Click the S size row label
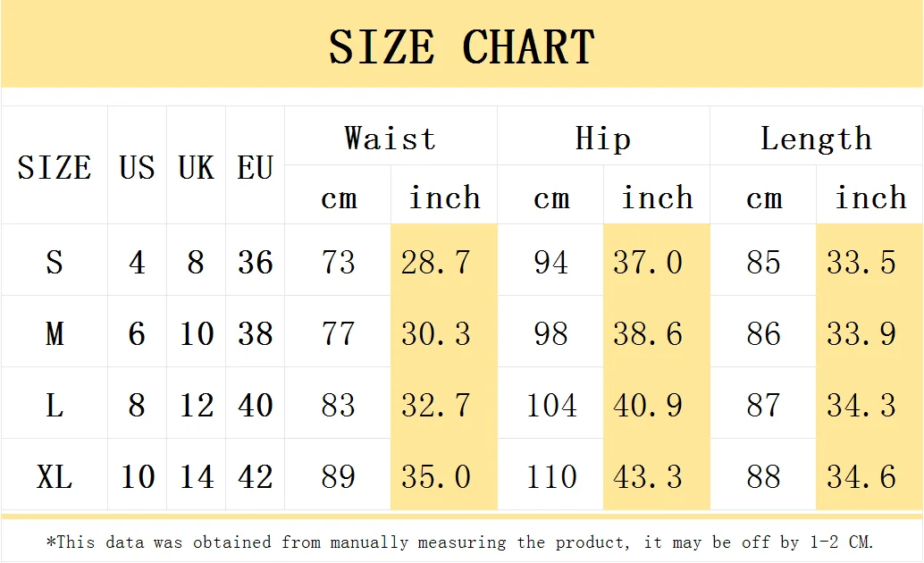The width and height of the screenshot is (924, 563). click(55, 262)
